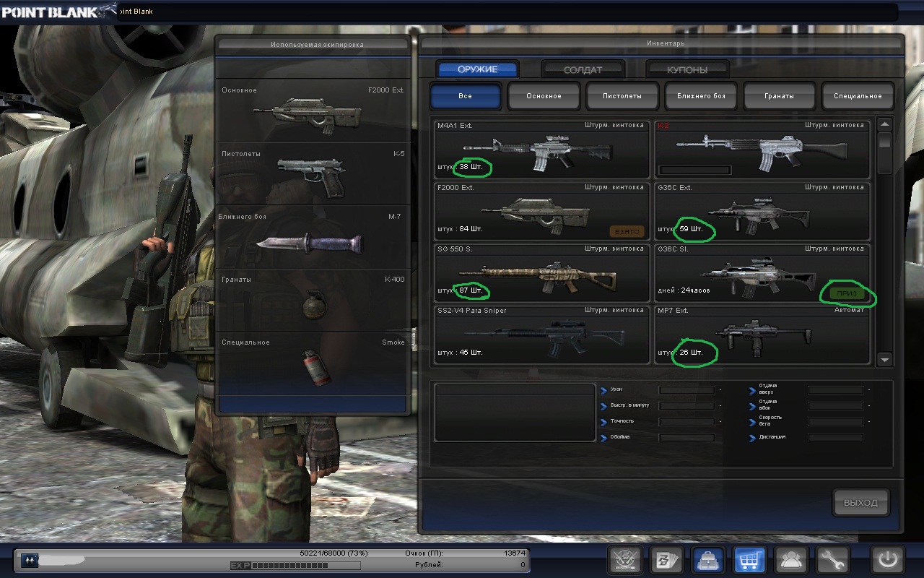
Task: Click the rank insignia beside the player name
Action: click(29, 560)
